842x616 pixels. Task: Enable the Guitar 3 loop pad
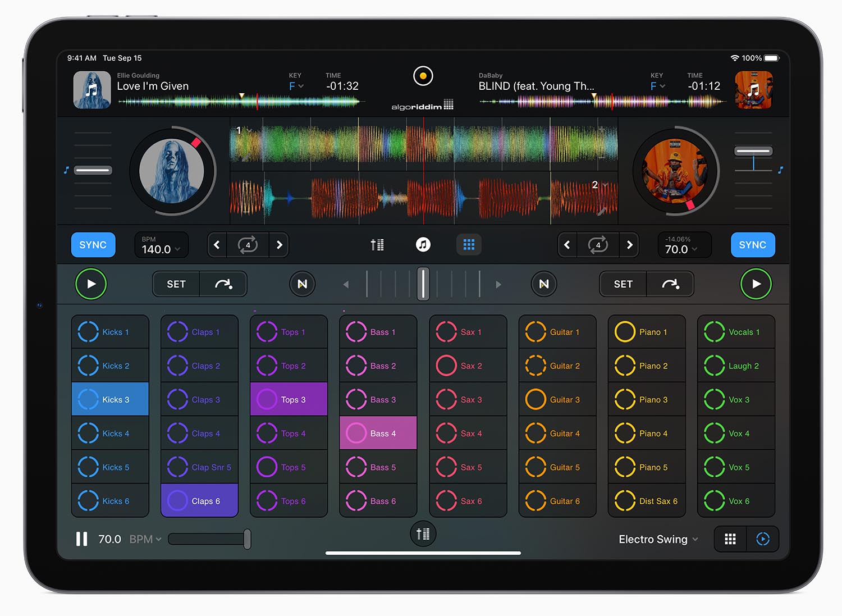[x=557, y=399]
